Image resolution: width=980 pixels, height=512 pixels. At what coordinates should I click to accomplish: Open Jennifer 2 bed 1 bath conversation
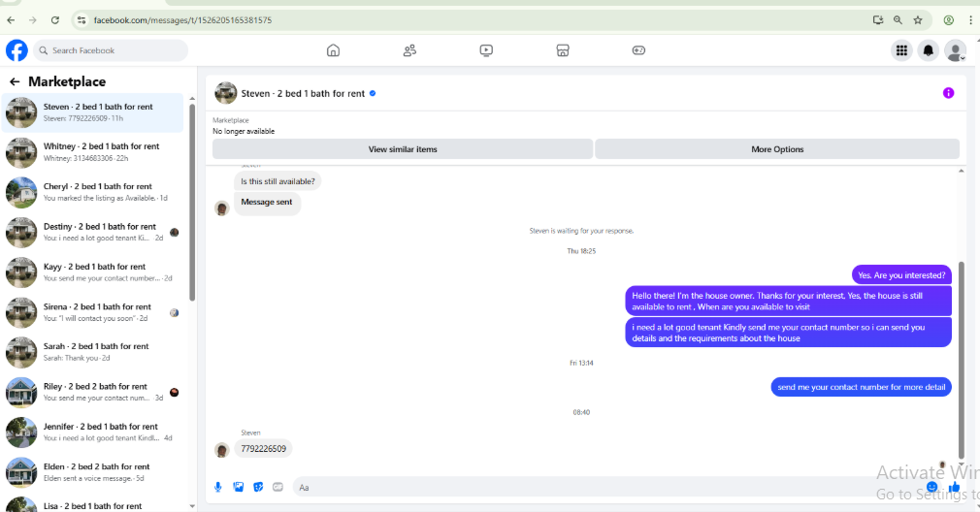click(x=94, y=432)
